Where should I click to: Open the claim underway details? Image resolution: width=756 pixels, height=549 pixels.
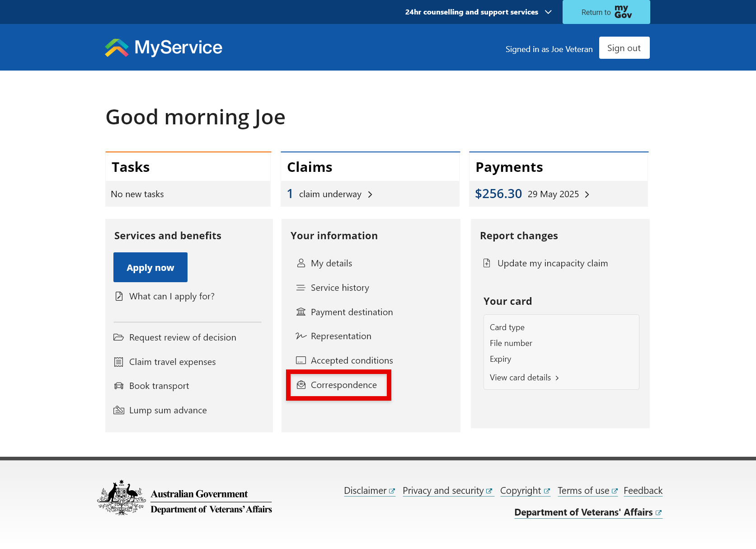(x=330, y=194)
